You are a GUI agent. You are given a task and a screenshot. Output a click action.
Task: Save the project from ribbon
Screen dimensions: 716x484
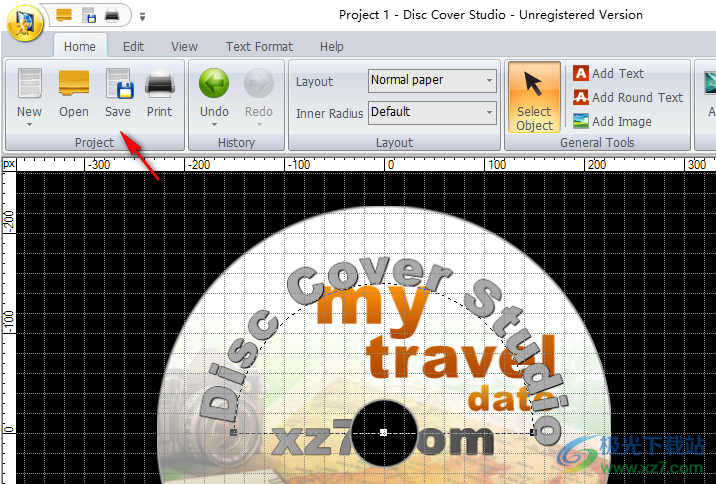click(x=118, y=94)
